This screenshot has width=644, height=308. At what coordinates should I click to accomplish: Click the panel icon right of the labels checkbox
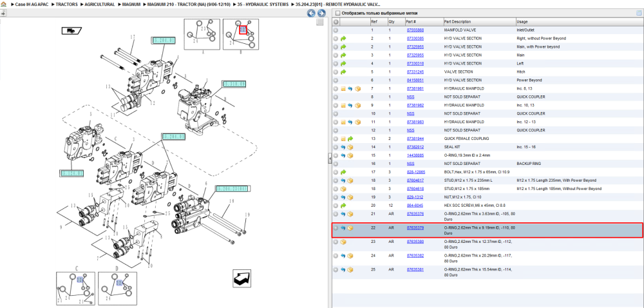[639, 13]
